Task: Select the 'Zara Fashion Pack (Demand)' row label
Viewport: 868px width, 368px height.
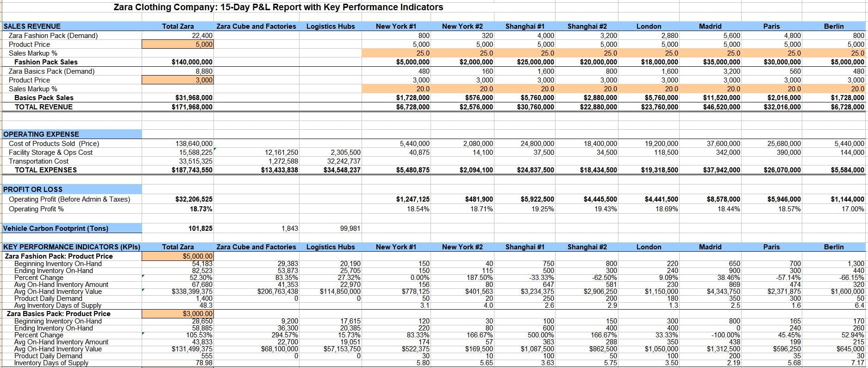Action: click(x=53, y=36)
